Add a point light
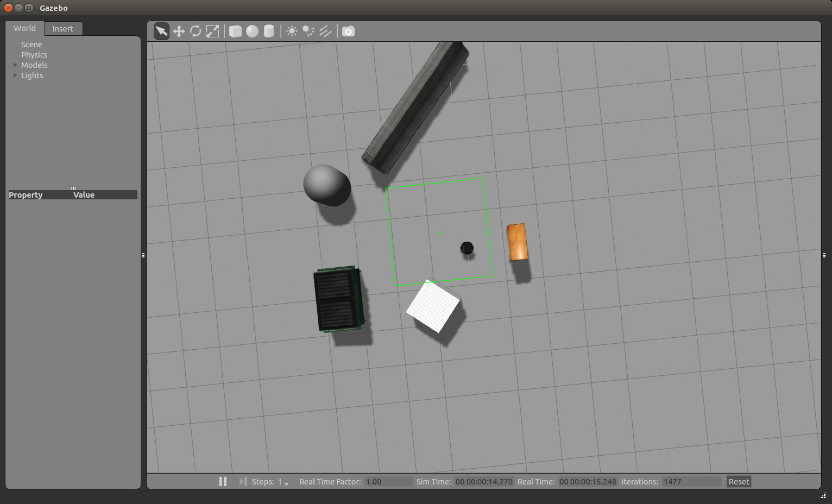The image size is (832, 504). 292,31
